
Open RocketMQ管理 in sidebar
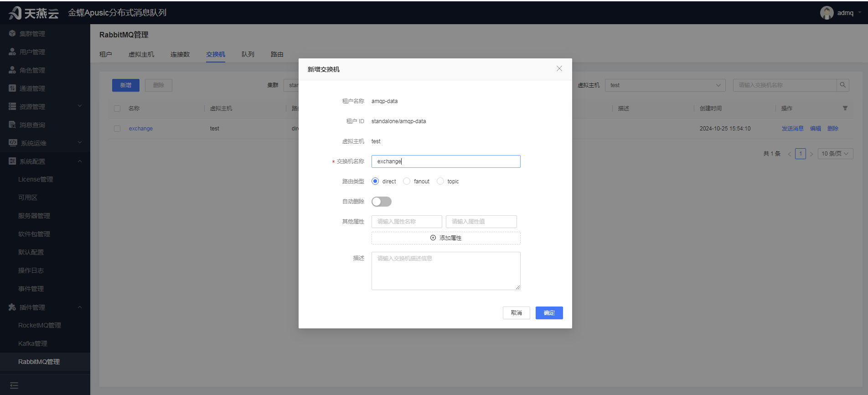(x=40, y=325)
